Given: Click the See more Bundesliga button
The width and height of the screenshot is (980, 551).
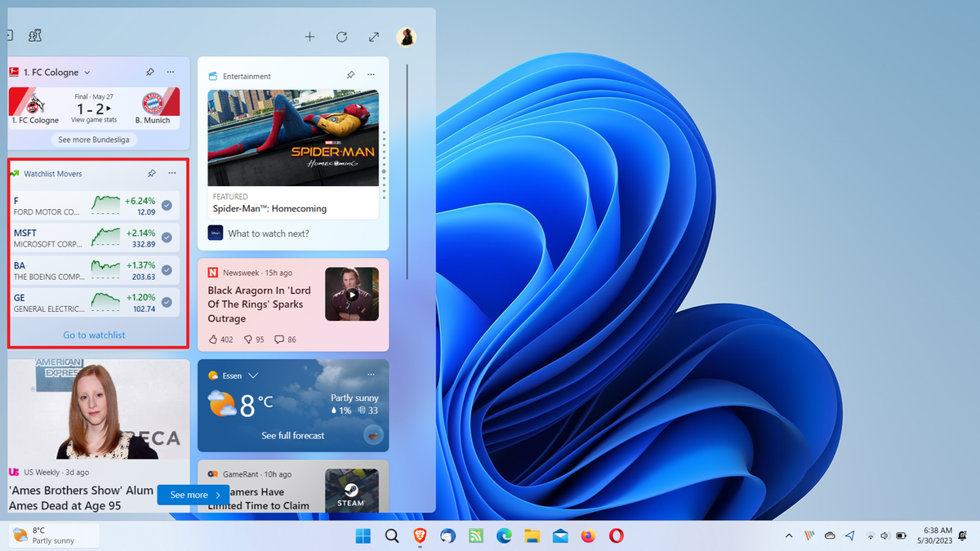Looking at the screenshot, I should [x=93, y=140].
